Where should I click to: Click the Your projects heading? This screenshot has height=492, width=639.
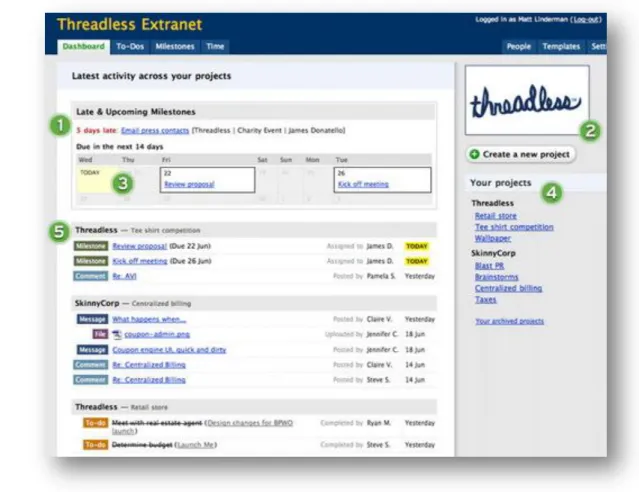coord(500,183)
